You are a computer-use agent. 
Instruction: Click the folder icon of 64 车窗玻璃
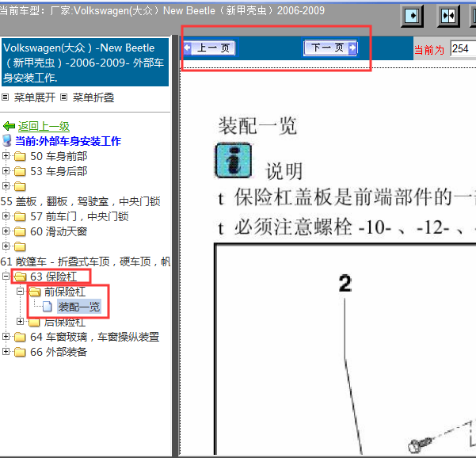point(20,337)
